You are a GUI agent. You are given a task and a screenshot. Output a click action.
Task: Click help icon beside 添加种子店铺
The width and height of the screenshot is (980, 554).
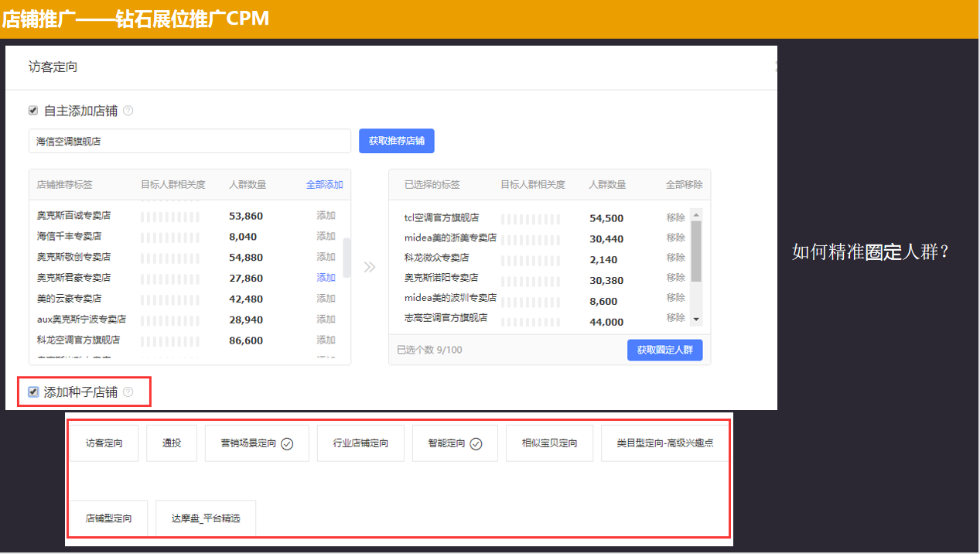click(x=128, y=392)
